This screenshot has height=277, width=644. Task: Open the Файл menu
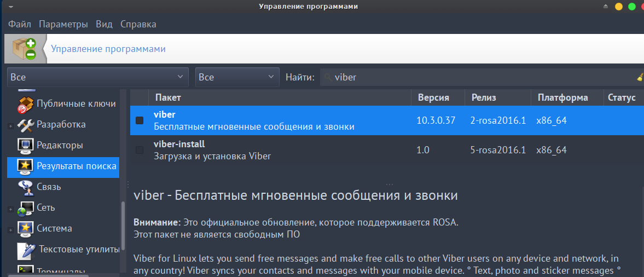(x=20, y=24)
